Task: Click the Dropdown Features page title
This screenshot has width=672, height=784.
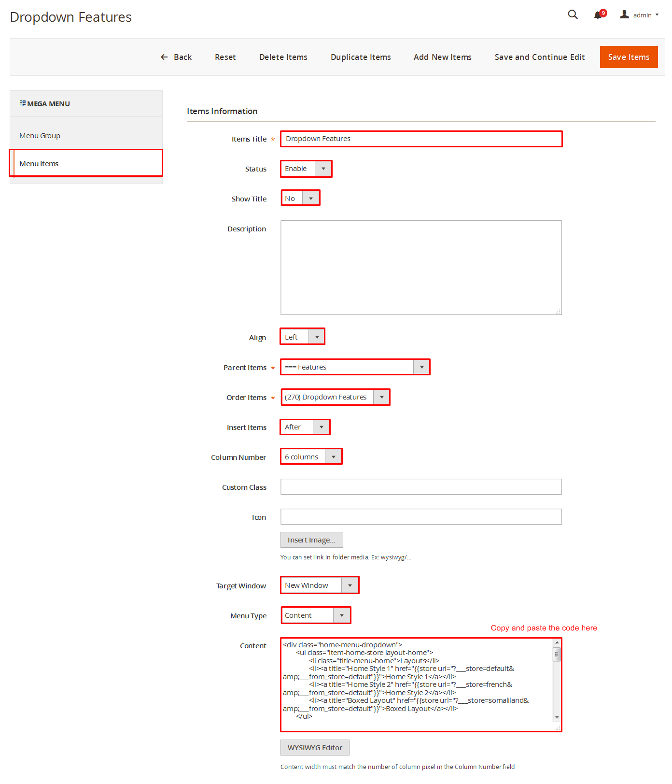Action: tap(71, 17)
